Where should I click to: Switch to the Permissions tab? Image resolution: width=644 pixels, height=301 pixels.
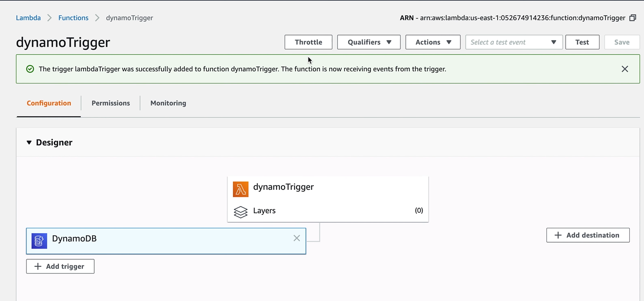(111, 103)
